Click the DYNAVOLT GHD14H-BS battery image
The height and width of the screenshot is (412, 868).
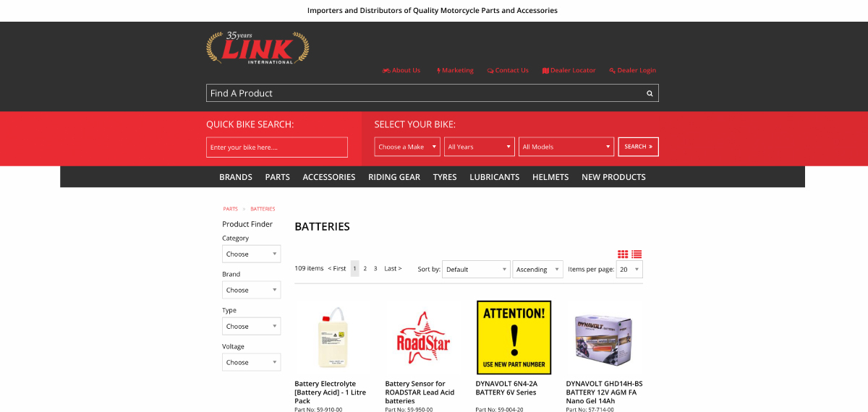tap(603, 337)
